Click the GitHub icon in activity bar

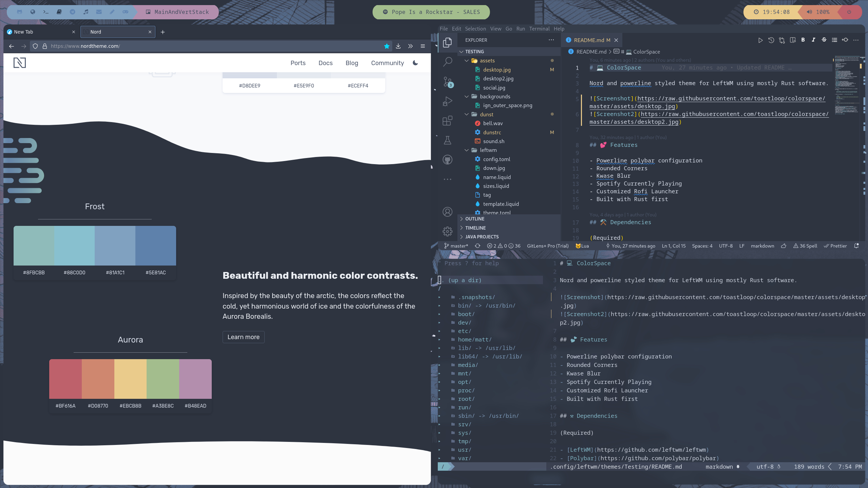448,159
